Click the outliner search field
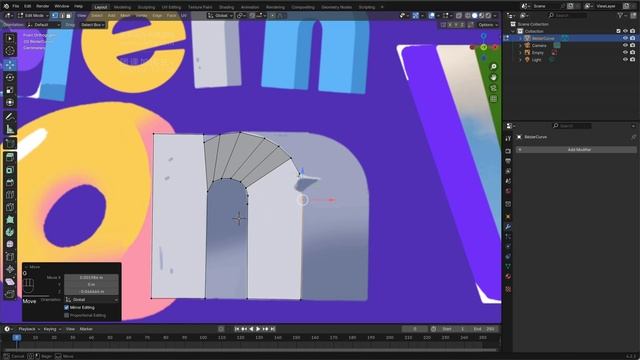Image resolution: width=640 pixels, height=360 pixels. click(568, 16)
